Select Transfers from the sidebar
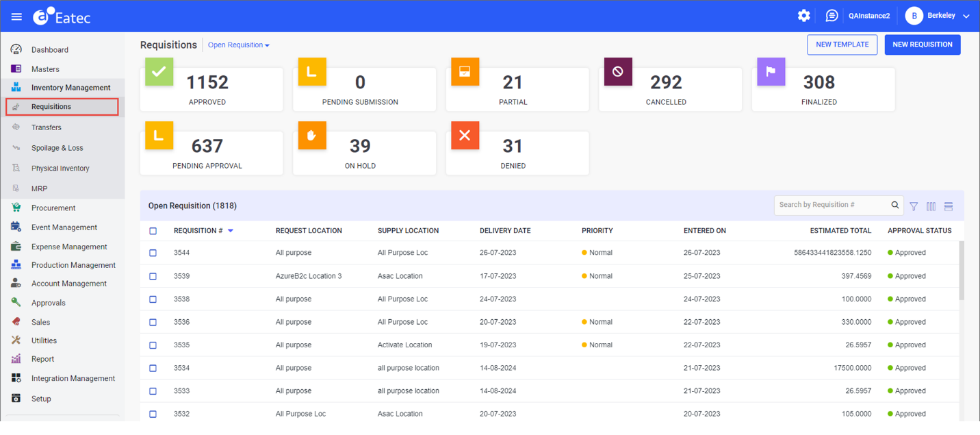980x435 pixels. pyautogui.click(x=46, y=127)
